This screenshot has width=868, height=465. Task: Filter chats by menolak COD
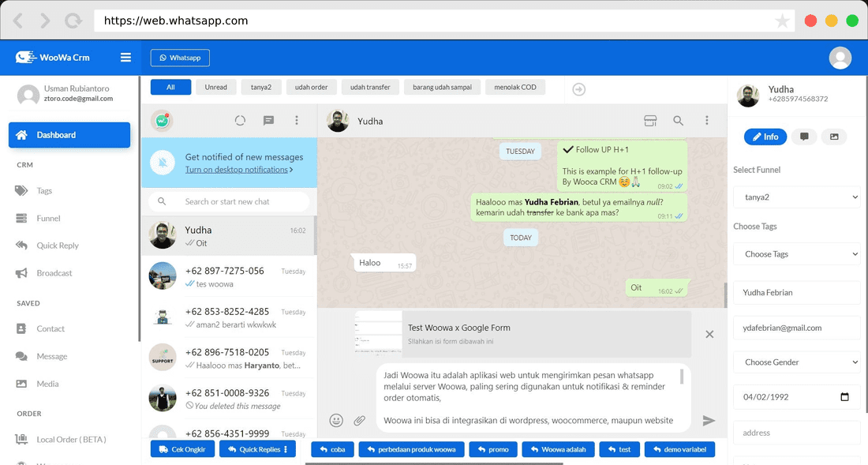point(515,87)
